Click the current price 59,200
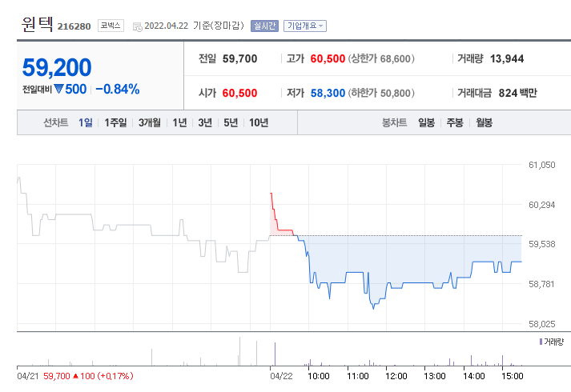571x392 pixels. [57, 68]
